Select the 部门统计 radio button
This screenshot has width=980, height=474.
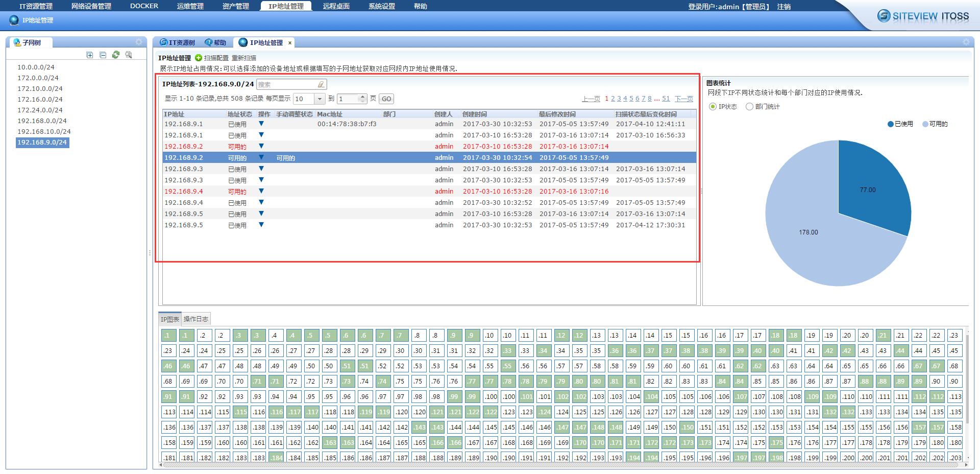tap(749, 106)
